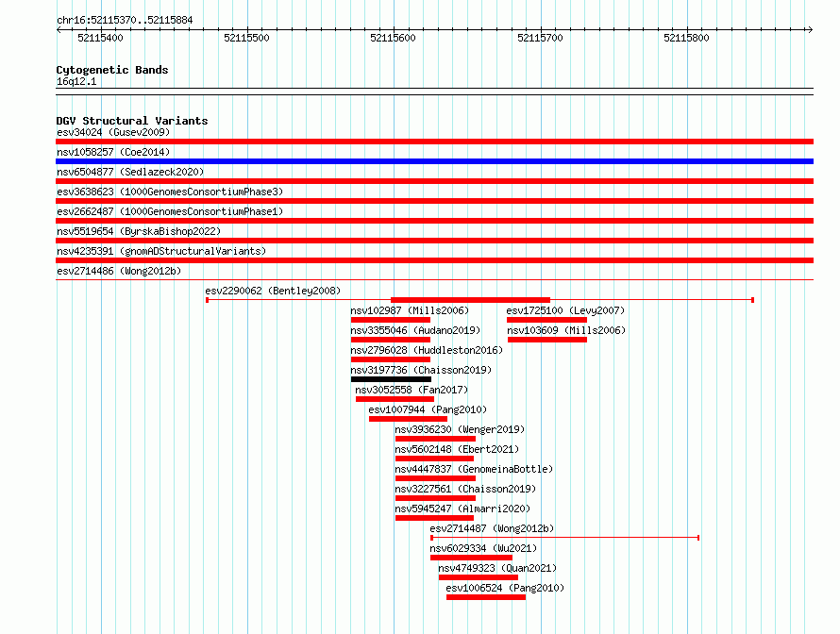The image size is (840, 634).
Task: Click nsv2796028 (Huddleston2016) variant label
Action: (427, 350)
